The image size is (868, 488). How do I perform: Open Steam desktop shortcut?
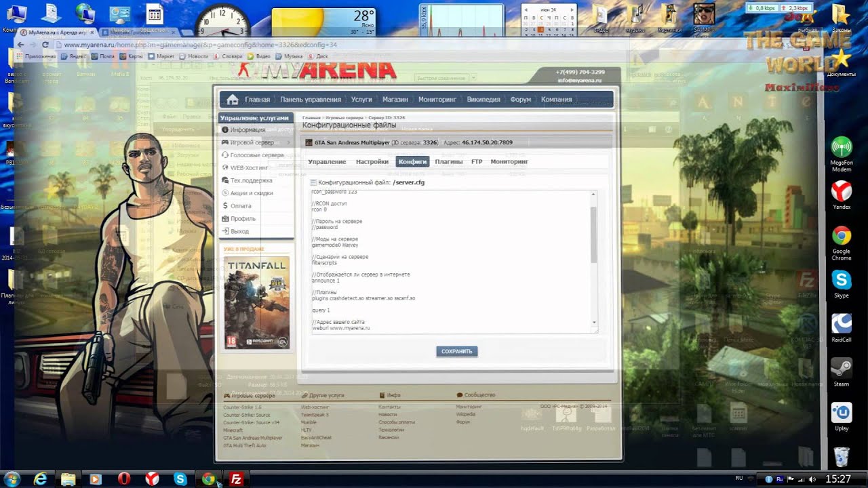(842, 372)
